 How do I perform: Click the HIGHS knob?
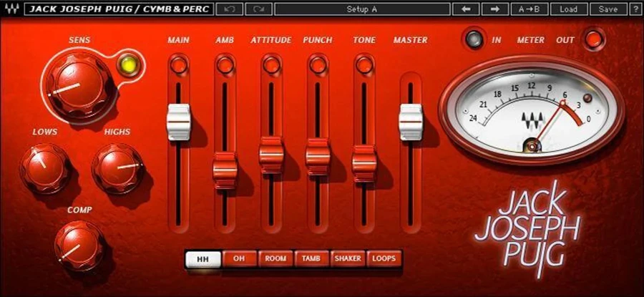[117, 167]
